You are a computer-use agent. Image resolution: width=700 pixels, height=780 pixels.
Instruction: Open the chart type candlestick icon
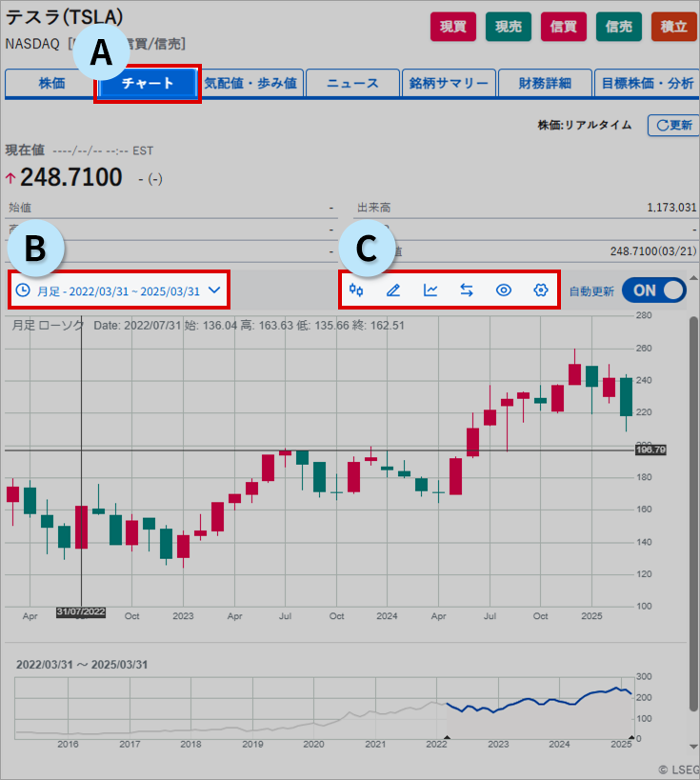356,290
